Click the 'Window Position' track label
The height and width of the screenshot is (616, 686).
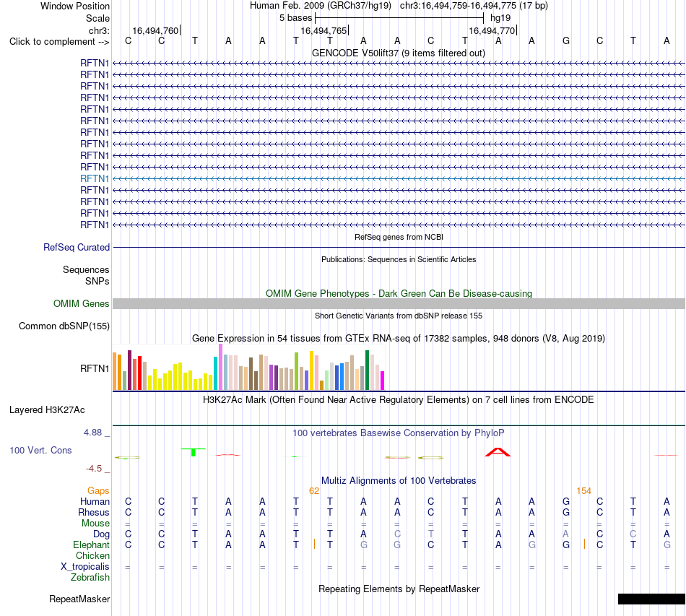coord(75,6)
